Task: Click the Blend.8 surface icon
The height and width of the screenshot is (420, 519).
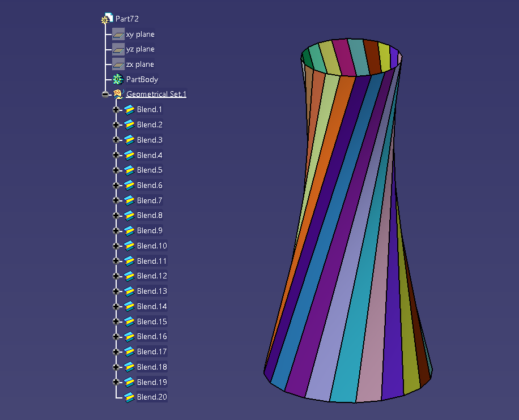Action: coord(129,215)
